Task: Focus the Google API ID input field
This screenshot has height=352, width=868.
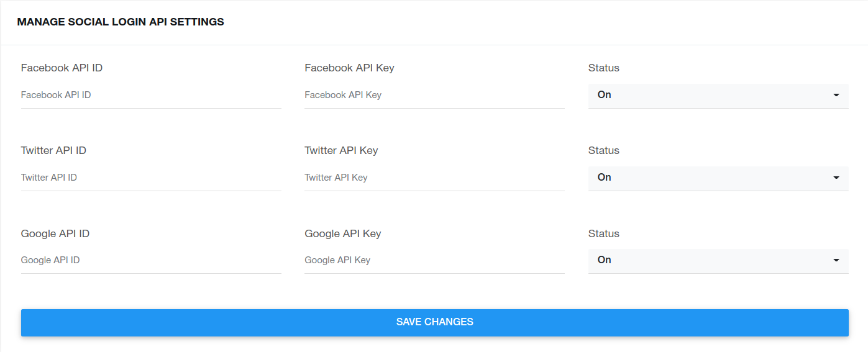Action: [x=151, y=260]
